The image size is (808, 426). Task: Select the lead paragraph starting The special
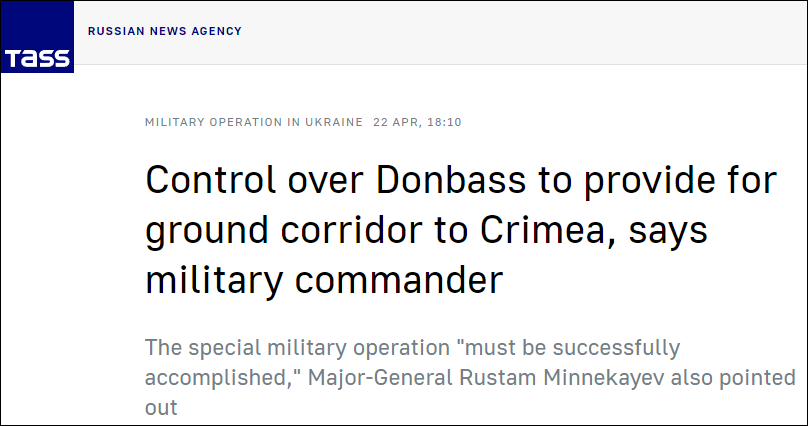(470, 378)
